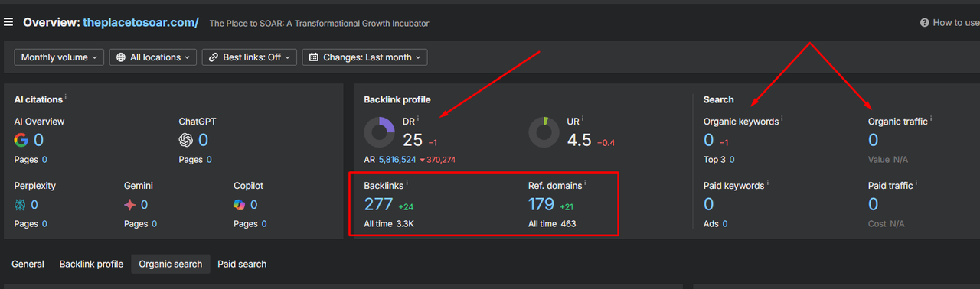Image resolution: width=980 pixels, height=289 pixels.
Task: Click the 'Value N/A' text
Action: coord(888,160)
